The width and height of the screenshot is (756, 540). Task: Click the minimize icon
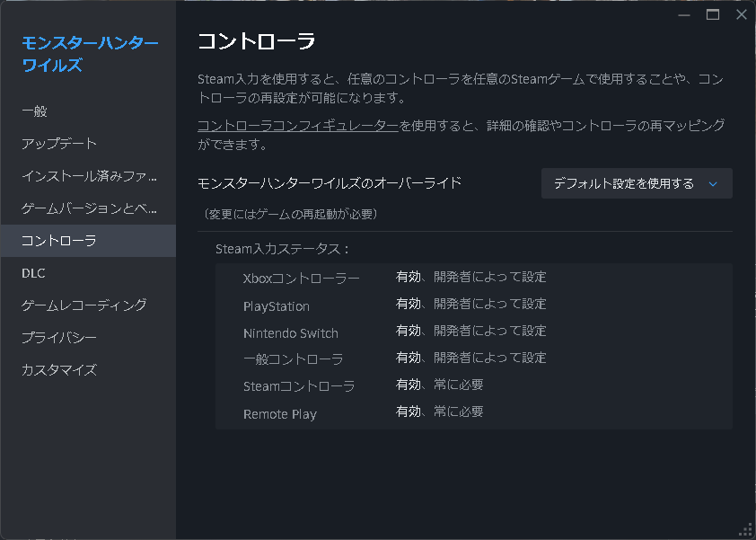click(x=684, y=14)
